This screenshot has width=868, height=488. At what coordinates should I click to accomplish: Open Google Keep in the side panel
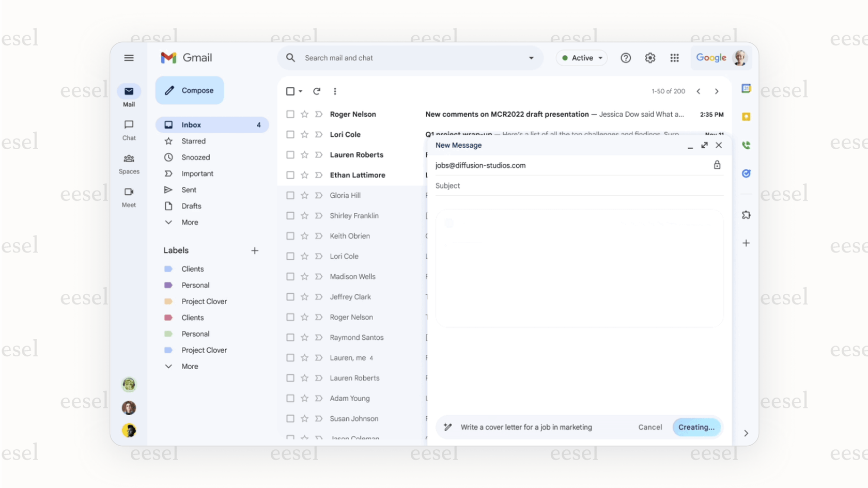click(746, 117)
